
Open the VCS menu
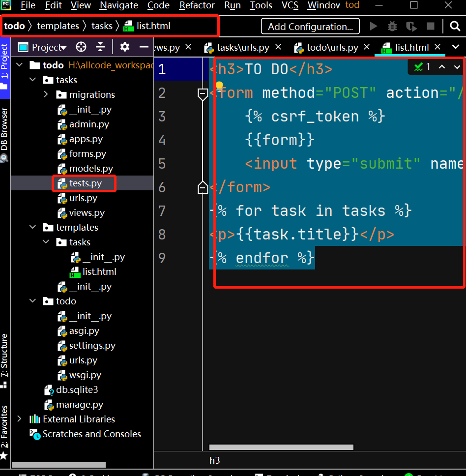click(290, 5)
